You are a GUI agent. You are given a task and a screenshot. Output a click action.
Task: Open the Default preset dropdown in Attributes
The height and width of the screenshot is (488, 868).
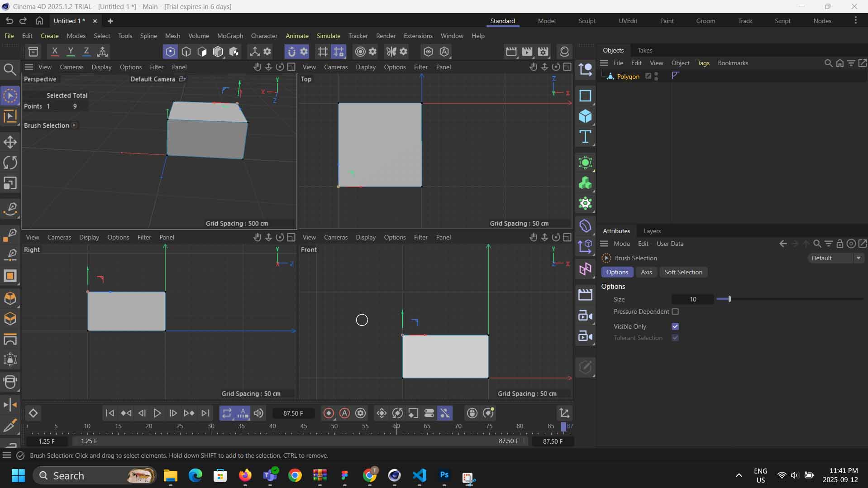(x=835, y=258)
